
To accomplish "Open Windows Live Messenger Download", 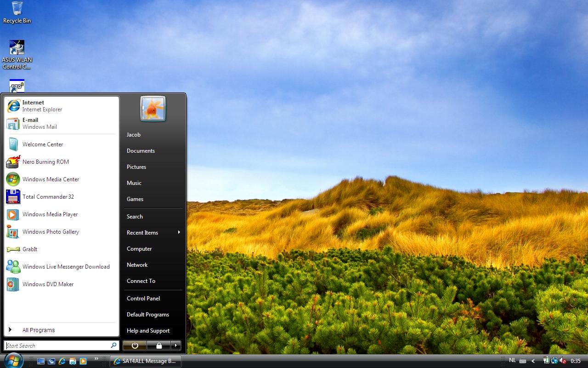I will pos(62,267).
